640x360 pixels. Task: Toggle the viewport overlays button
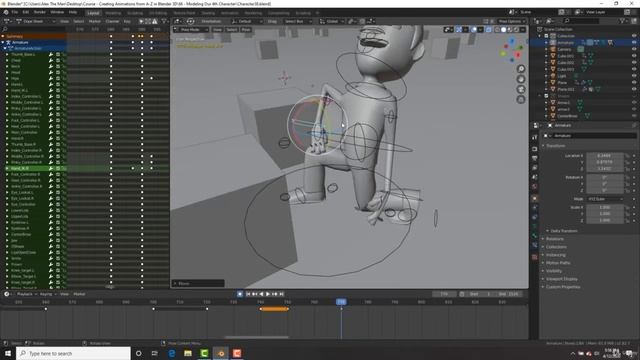[x=473, y=30]
